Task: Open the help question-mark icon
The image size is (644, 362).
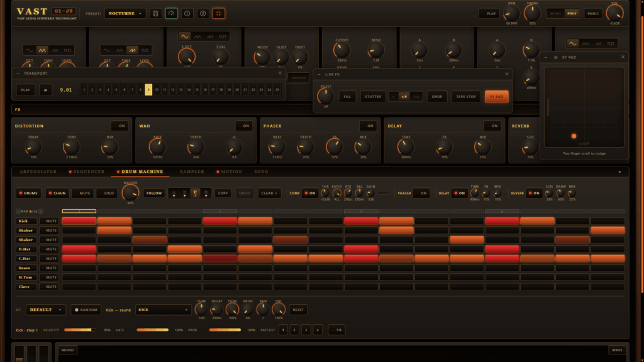Action: pyautogui.click(x=203, y=14)
